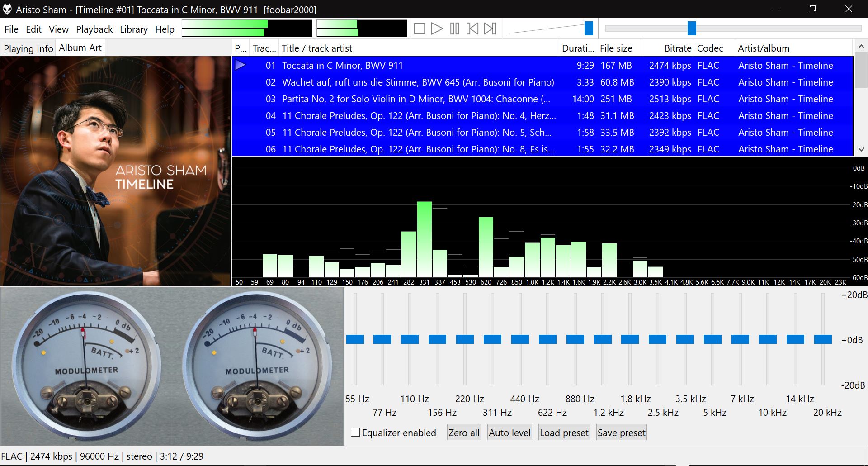Skip to next track button

[x=490, y=29]
